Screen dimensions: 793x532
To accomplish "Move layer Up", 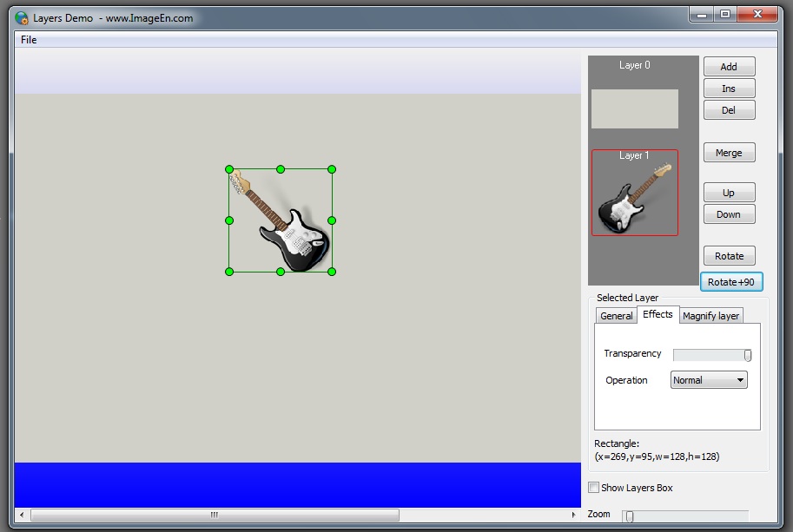I will click(x=729, y=193).
